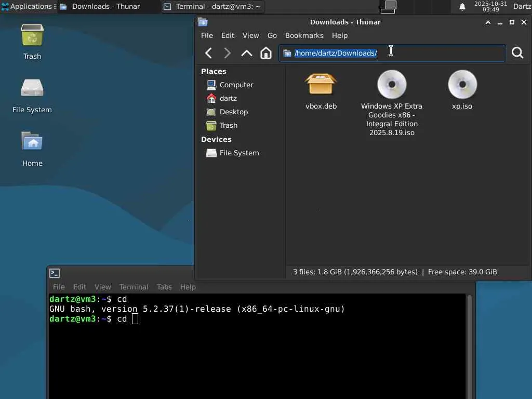Open File System under Devices
532x399 pixels.
pos(233,153)
